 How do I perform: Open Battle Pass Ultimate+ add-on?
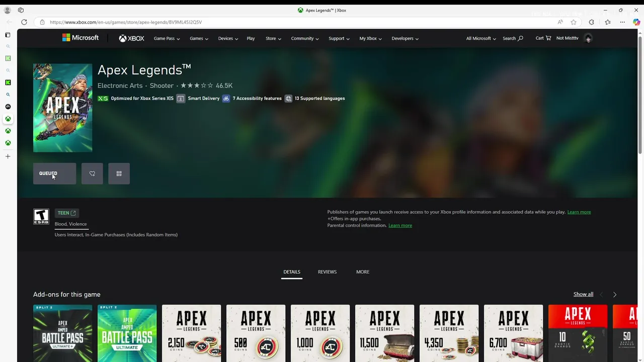[x=62, y=333]
